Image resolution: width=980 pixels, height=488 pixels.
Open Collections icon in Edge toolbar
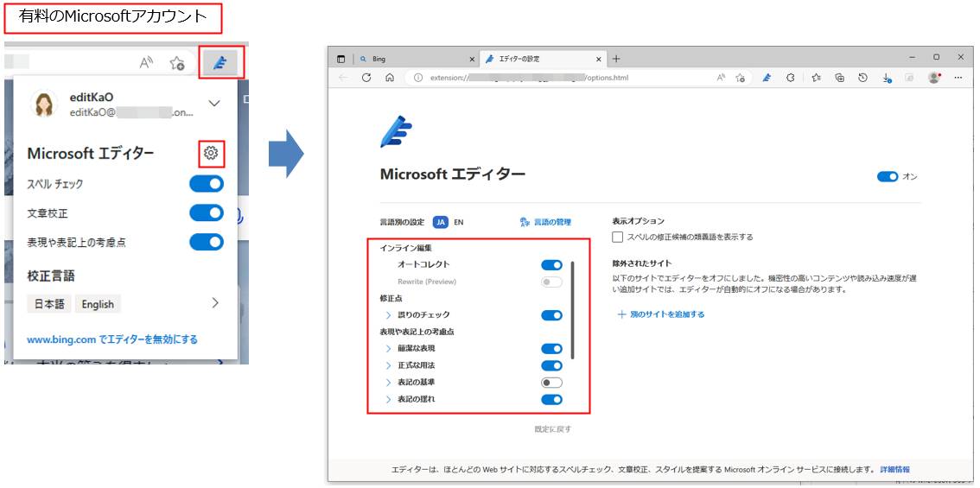pos(840,78)
